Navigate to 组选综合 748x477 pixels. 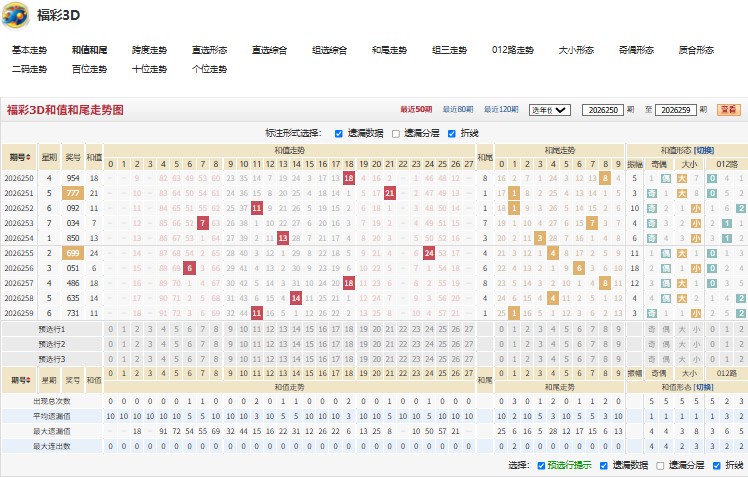[330, 50]
